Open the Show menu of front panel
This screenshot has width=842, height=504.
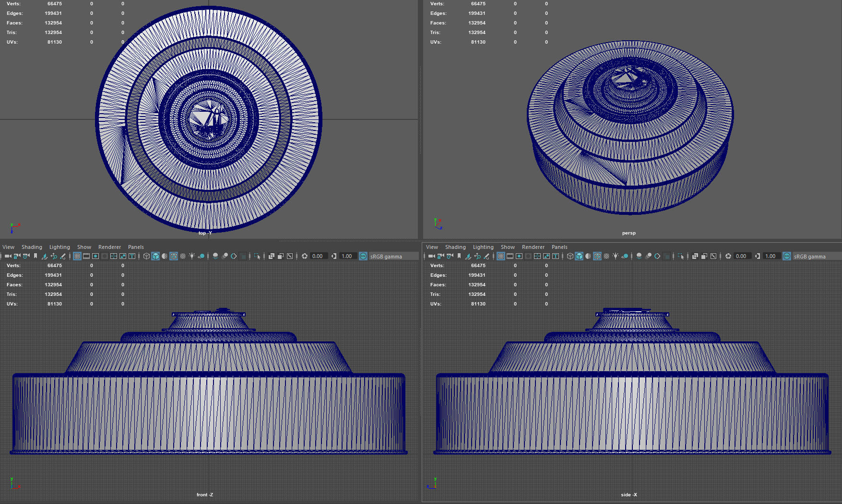click(84, 247)
